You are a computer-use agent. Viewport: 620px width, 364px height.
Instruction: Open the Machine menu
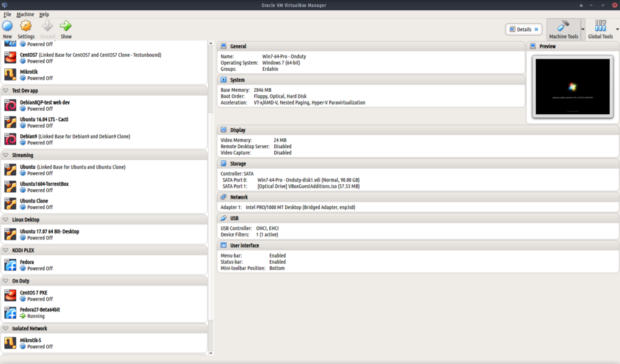coord(25,15)
